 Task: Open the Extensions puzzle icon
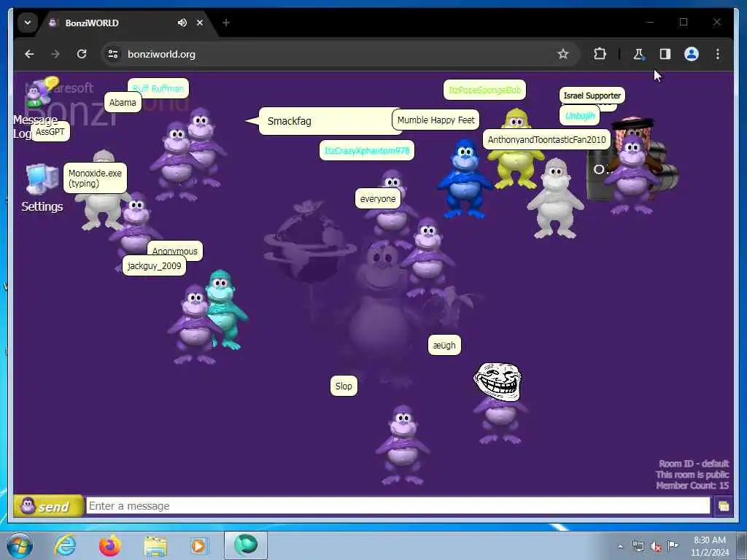coord(600,54)
